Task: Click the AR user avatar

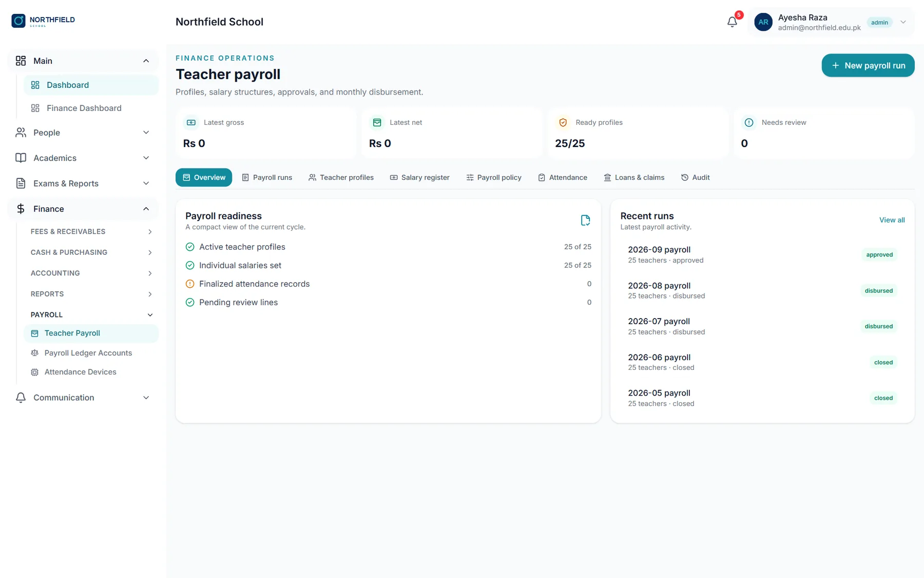Action: [x=763, y=22]
